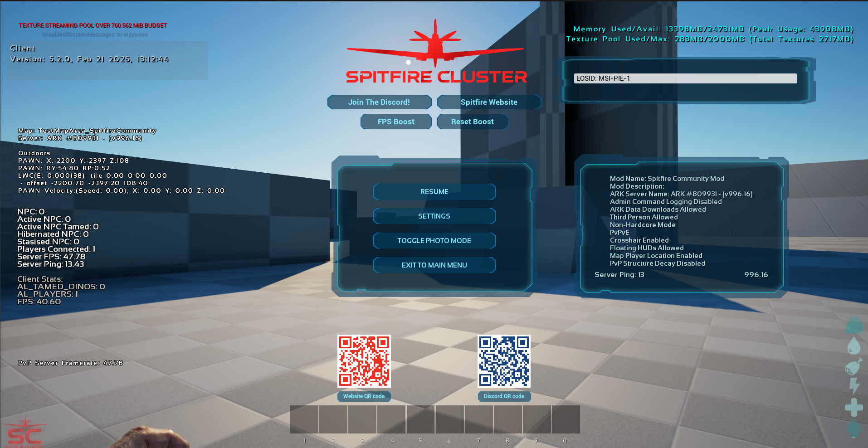Click the EOSID input field
Screen dimensions: 868x448
click(x=685, y=78)
